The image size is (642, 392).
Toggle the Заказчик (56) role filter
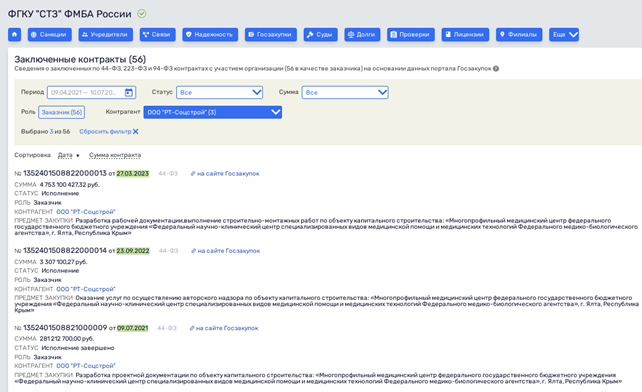pyautogui.click(x=61, y=112)
